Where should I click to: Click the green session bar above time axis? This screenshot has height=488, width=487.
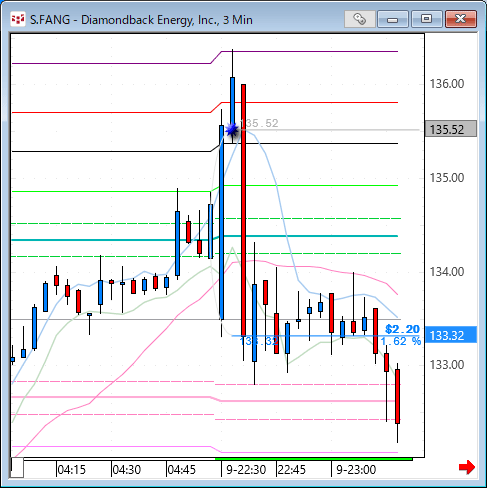click(314, 459)
